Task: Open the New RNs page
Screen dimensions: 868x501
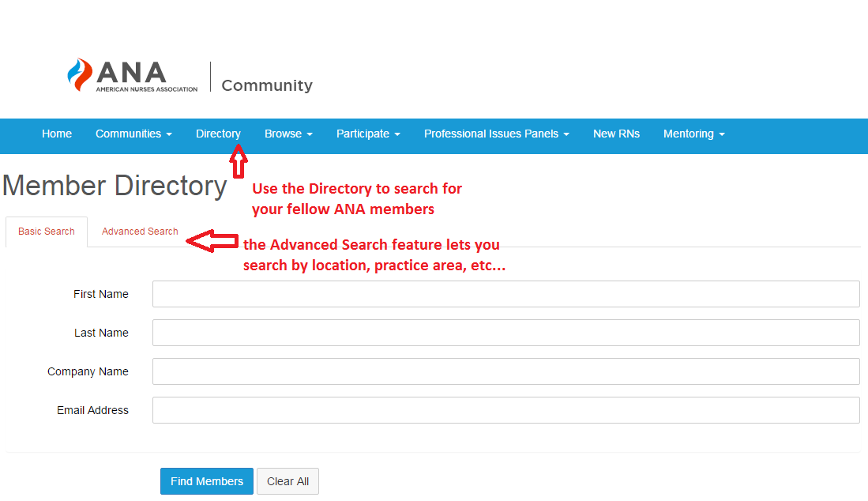Action: [616, 134]
